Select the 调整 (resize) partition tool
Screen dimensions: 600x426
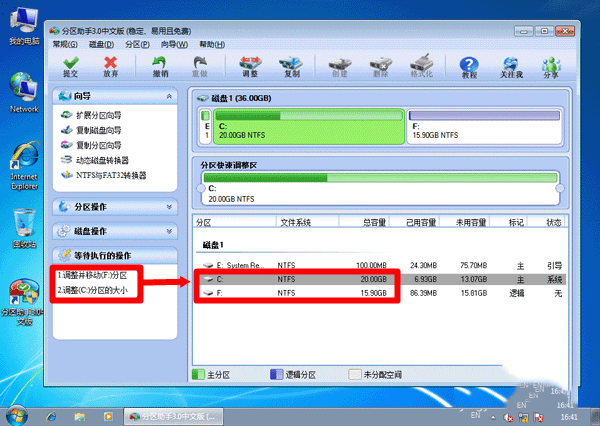(250, 67)
